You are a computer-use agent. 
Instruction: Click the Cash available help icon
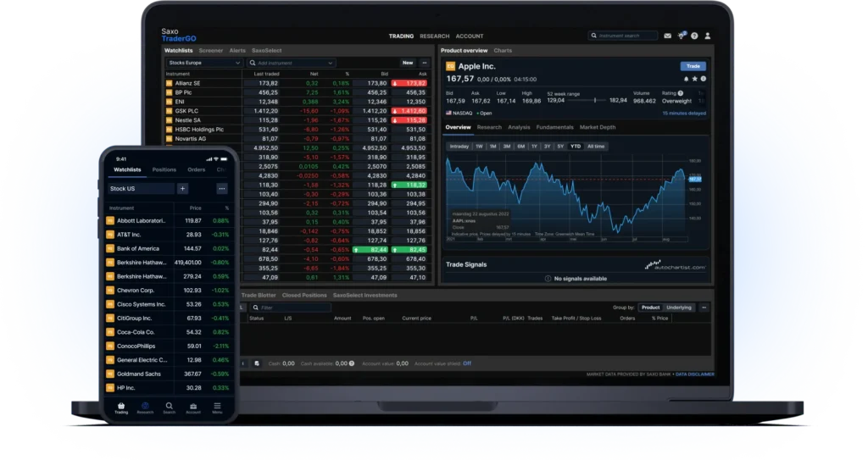pos(352,363)
